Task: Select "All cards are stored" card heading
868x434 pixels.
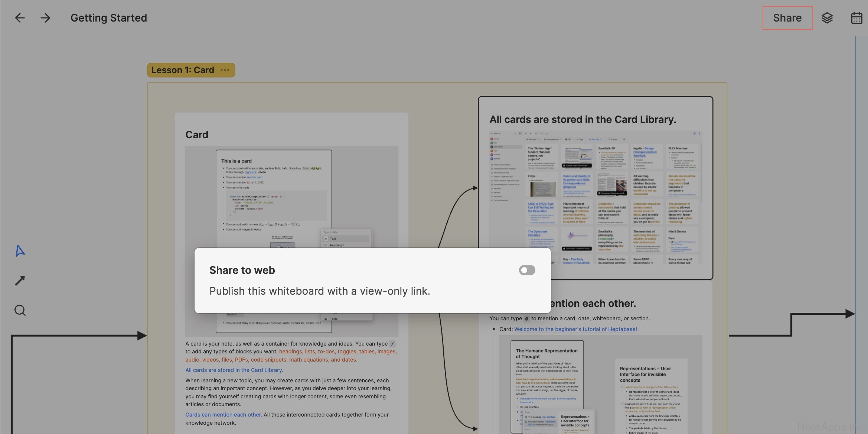Action: point(583,120)
